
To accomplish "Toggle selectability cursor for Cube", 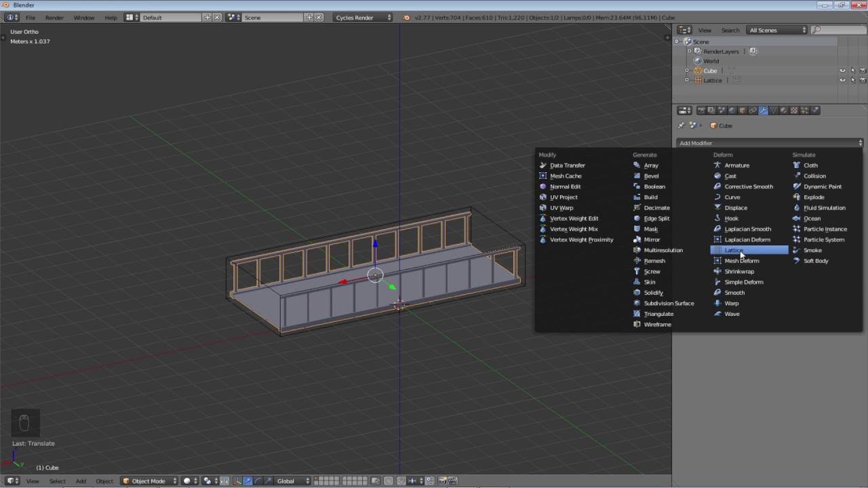I will point(853,70).
